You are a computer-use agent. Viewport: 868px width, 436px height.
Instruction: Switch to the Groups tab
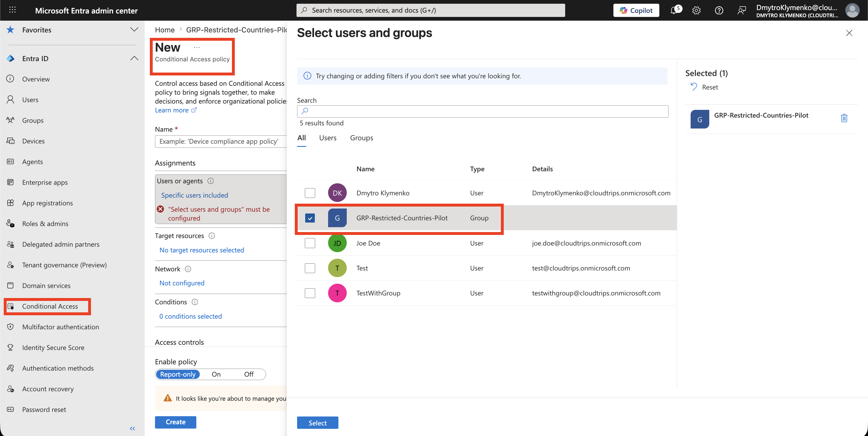click(361, 138)
